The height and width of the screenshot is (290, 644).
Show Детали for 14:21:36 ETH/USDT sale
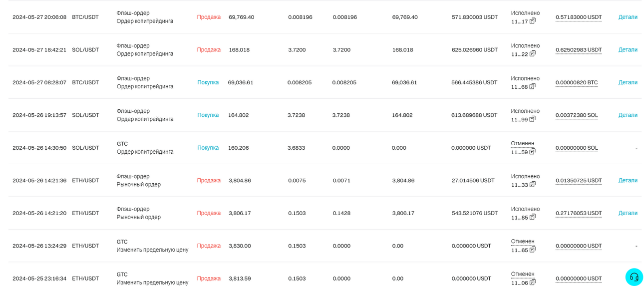[x=628, y=181]
